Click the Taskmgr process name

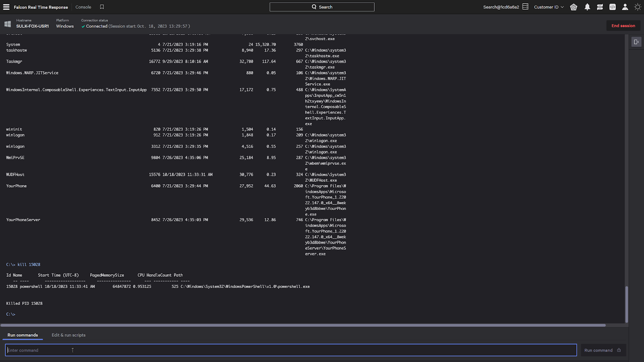click(x=14, y=62)
